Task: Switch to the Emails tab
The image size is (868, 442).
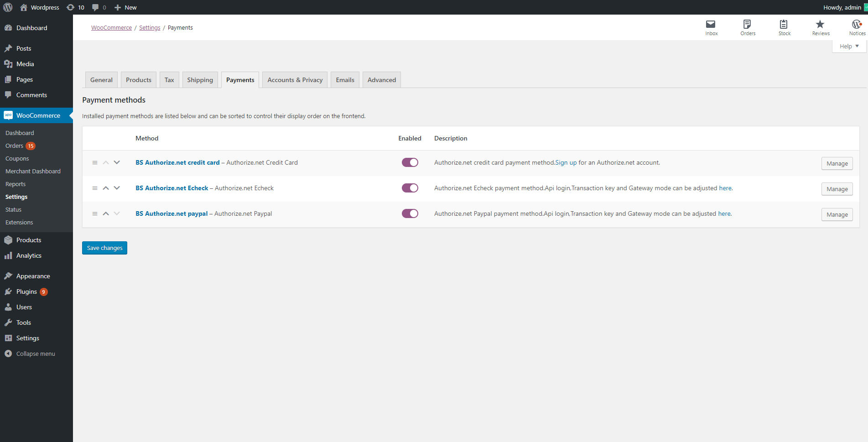Action: [x=345, y=80]
